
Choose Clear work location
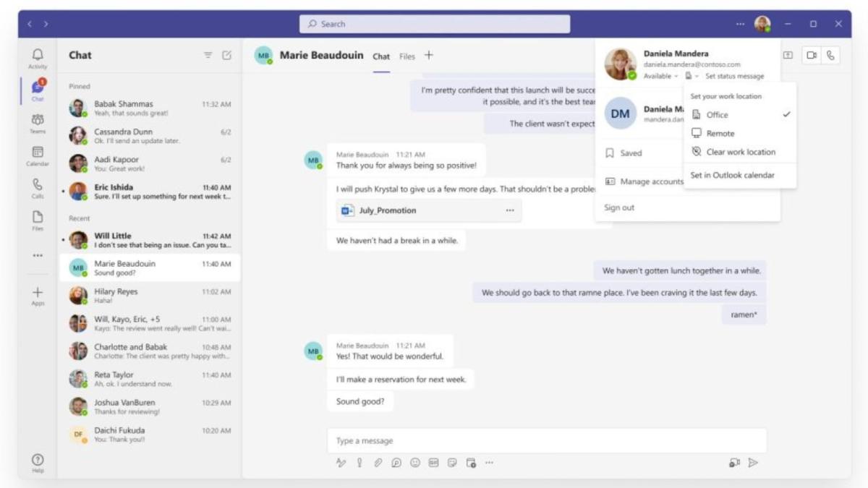pyautogui.click(x=740, y=152)
